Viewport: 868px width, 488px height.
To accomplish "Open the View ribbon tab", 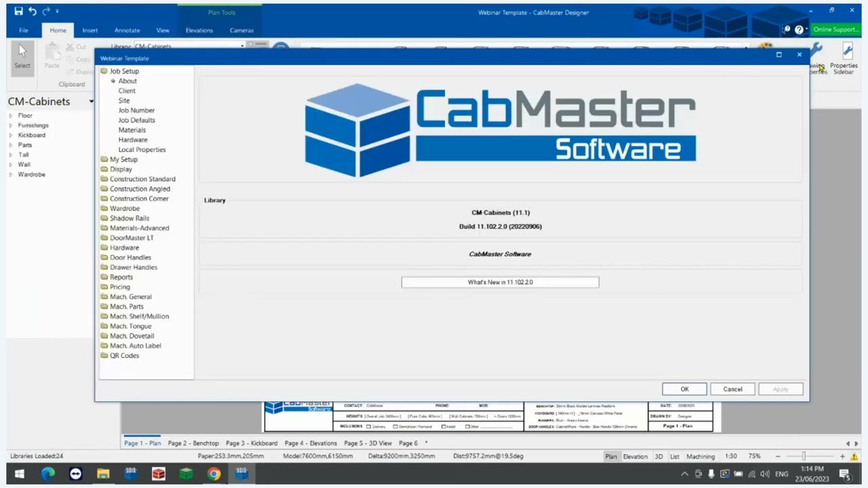I will (x=163, y=30).
